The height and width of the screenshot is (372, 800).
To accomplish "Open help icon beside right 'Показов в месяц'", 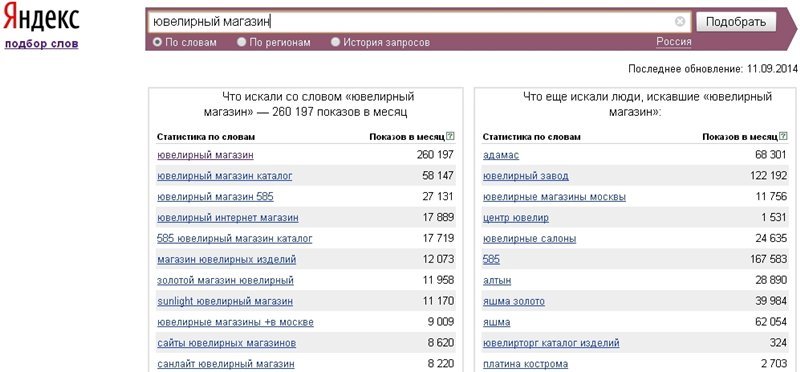I will tap(783, 136).
